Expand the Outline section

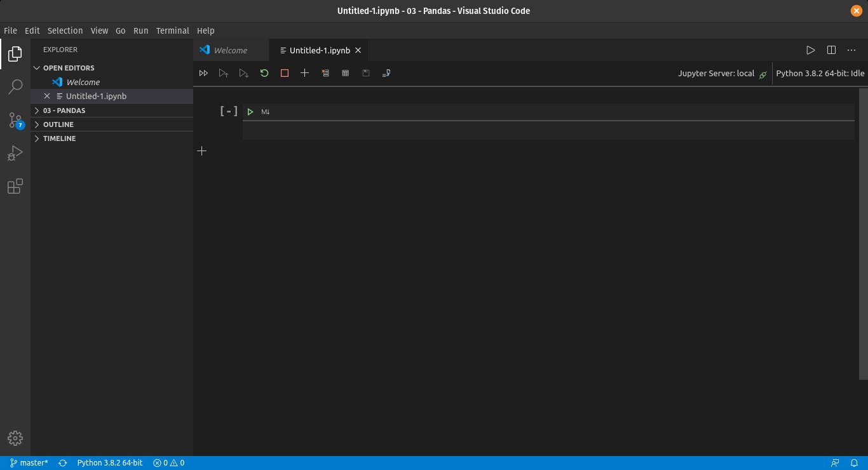pos(112,124)
